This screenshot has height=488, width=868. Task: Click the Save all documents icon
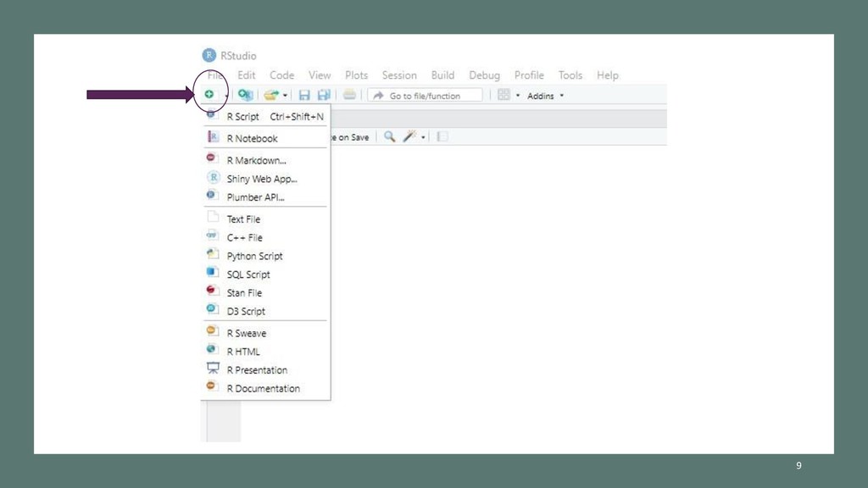(x=324, y=95)
